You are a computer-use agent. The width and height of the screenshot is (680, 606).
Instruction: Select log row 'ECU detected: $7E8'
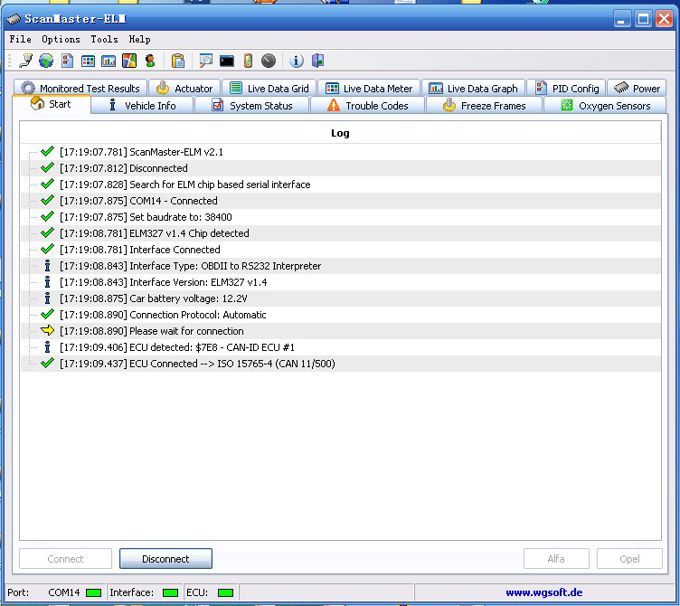[x=340, y=347]
